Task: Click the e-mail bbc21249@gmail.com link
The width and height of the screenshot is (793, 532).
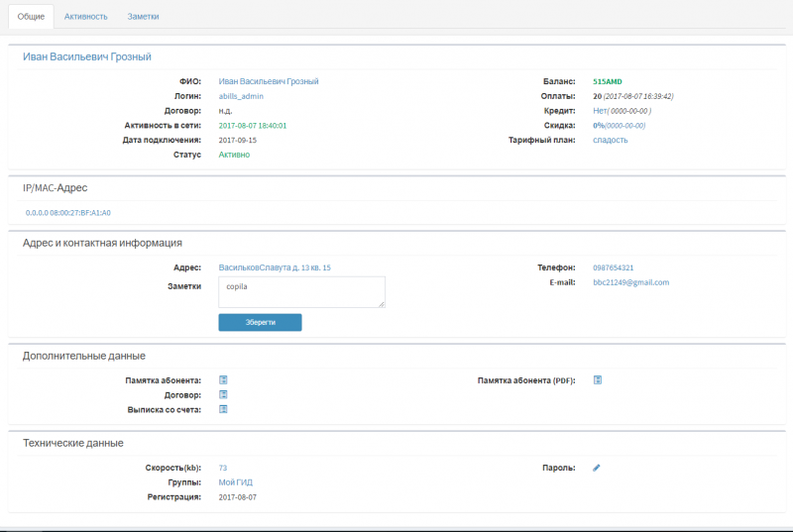Action: [630, 282]
